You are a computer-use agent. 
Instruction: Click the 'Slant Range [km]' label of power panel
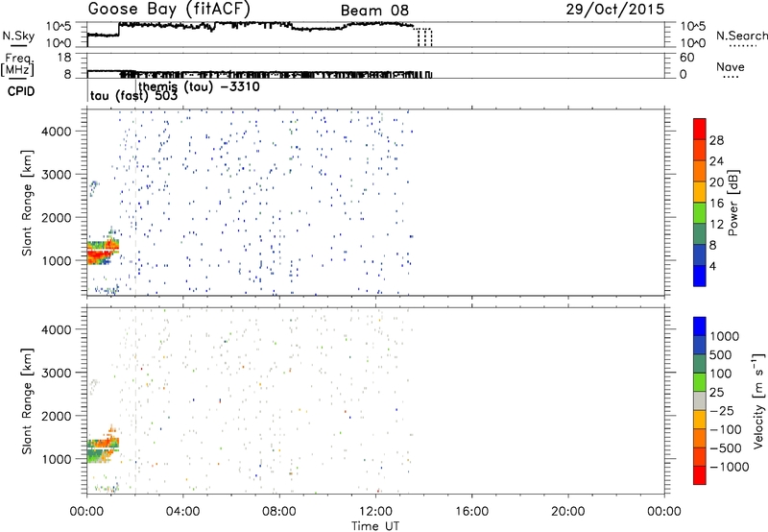pos(26,203)
